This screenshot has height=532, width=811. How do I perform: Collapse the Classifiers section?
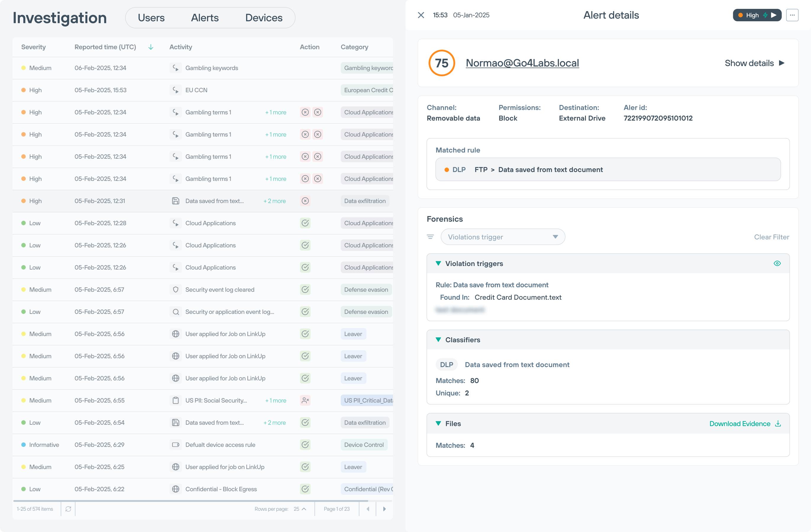click(438, 340)
